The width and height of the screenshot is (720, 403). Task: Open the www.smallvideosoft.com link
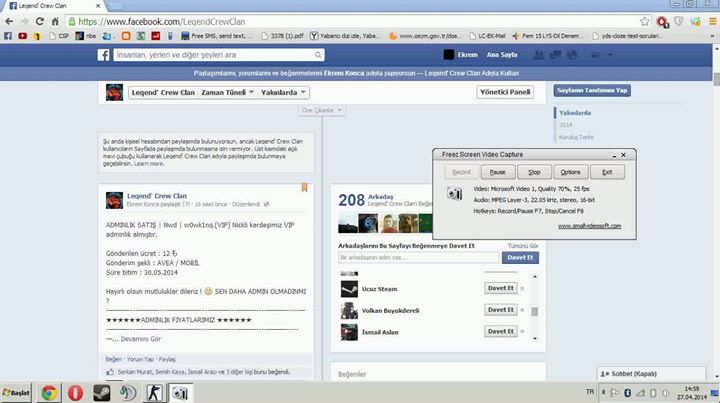pos(590,226)
